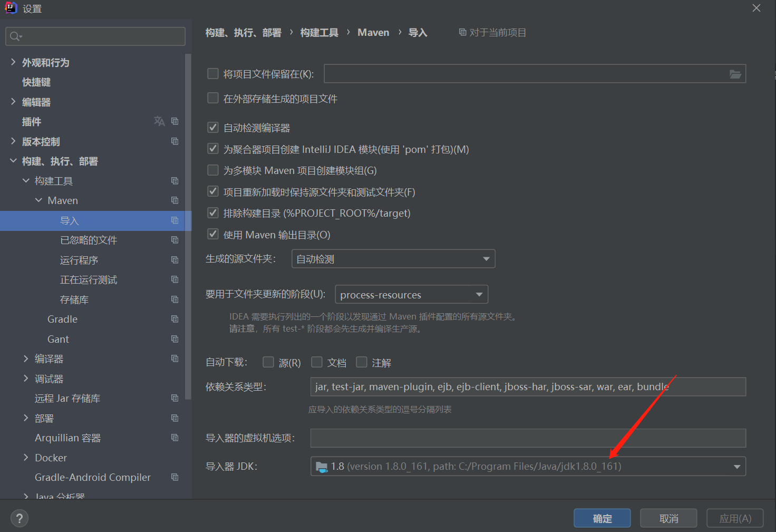Select 已忽略的文件 in sidebar
Viewport: 776px width, 532px height.
coord(89,240)
